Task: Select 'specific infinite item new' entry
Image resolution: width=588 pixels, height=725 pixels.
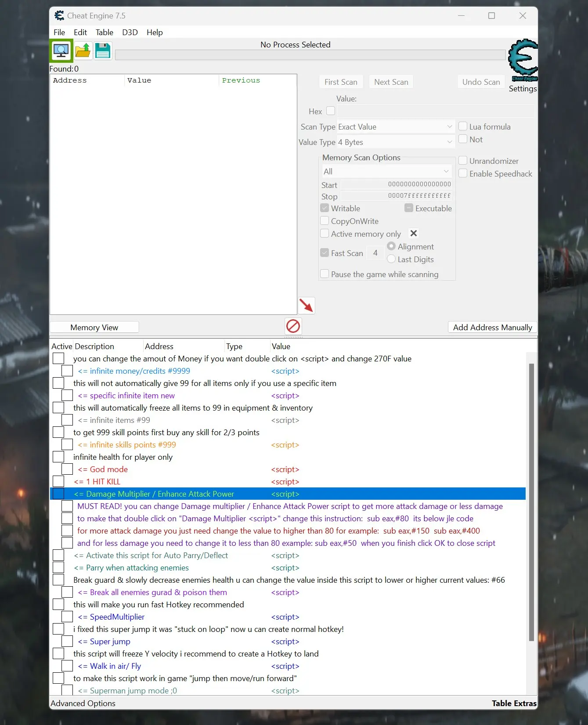Action: tap(126, 396)
